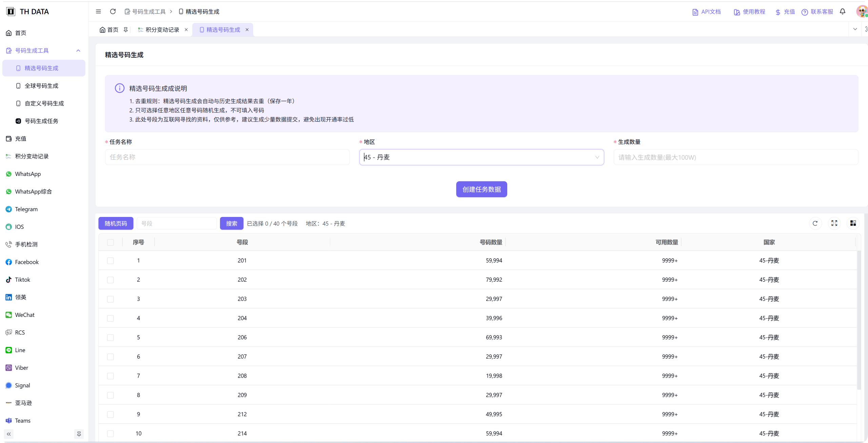Viewport: 868px width, 443px height.
Task: Collapse the 号码生成工具 sidebar group
Action: [78, 51]
